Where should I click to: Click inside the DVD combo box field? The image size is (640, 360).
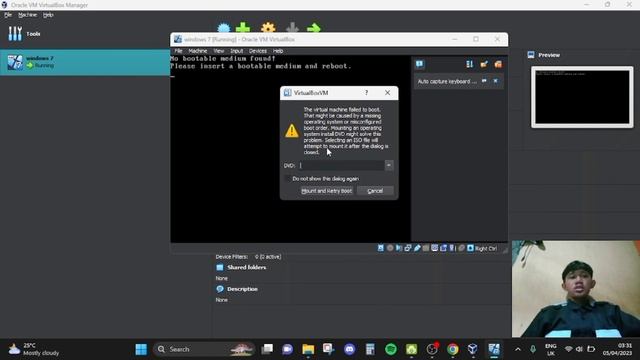341,165
